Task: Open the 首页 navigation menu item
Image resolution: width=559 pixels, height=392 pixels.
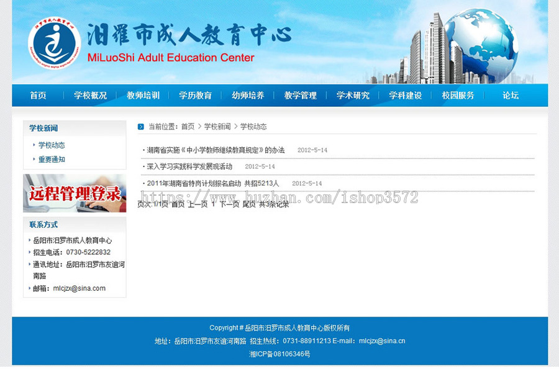Action: click(x=38, y=95)
